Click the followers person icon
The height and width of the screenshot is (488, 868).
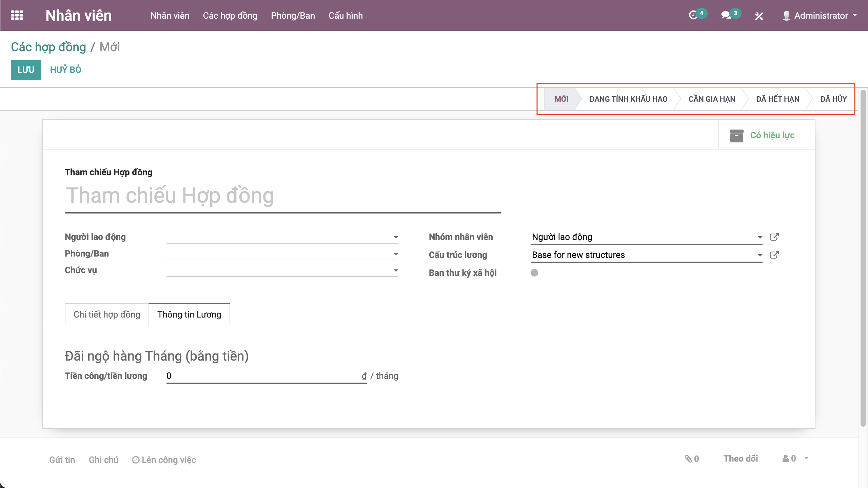pyautogui.click(x=786, y=459)
